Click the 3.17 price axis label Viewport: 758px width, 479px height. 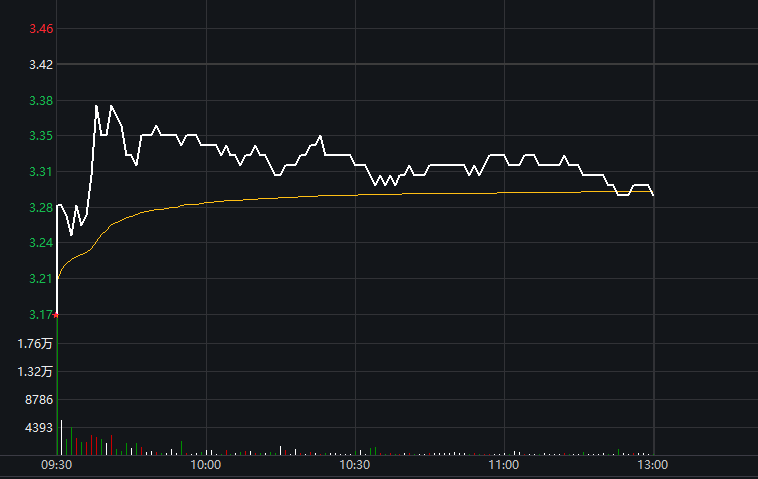point(41,315)
